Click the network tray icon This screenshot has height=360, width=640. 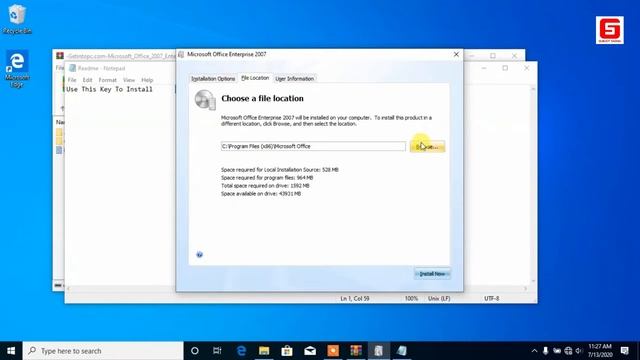[x=568, y=351]
